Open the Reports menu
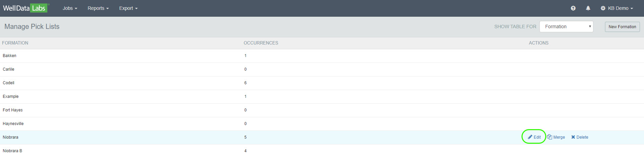Screen dimensions: 644x157 pos(98,8)
